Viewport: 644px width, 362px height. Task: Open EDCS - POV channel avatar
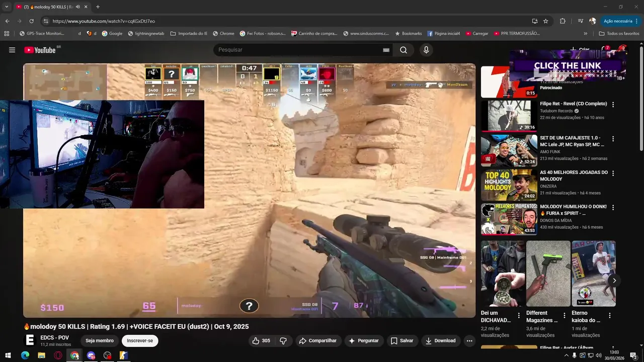tap(30, 340)
